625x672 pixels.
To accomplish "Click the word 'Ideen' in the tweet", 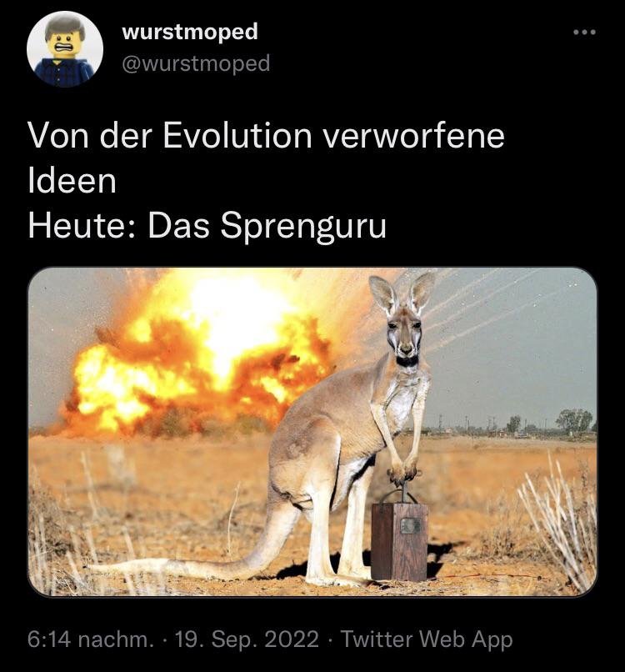I will (72, 181).
